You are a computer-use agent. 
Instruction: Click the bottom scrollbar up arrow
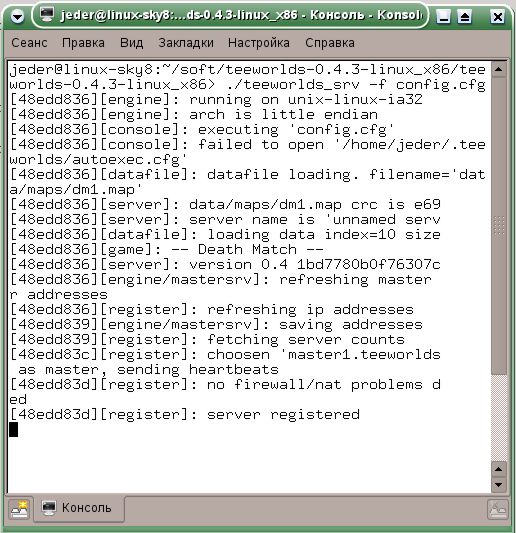tap(499, 469)
